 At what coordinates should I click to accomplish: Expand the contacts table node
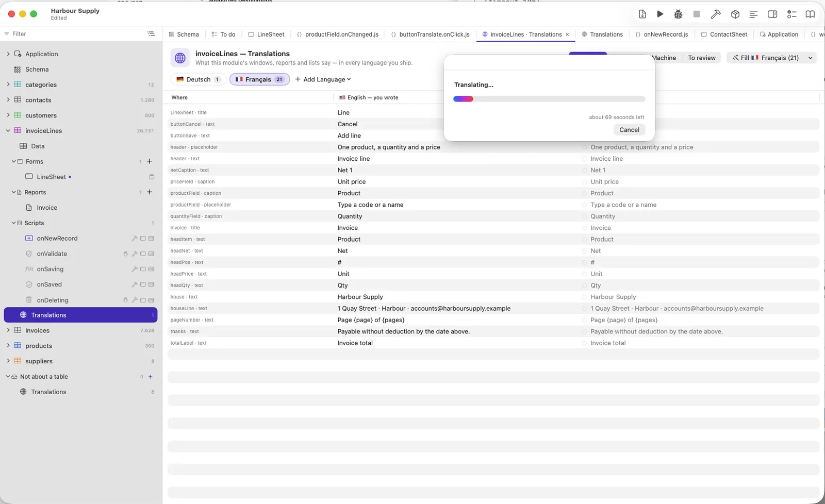click(x=8, y=100)
